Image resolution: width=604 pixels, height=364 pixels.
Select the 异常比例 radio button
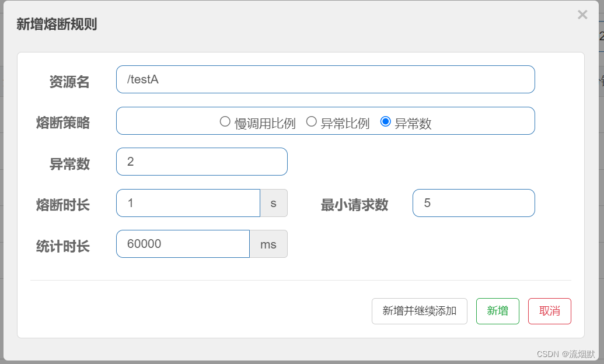click(311, 122)
